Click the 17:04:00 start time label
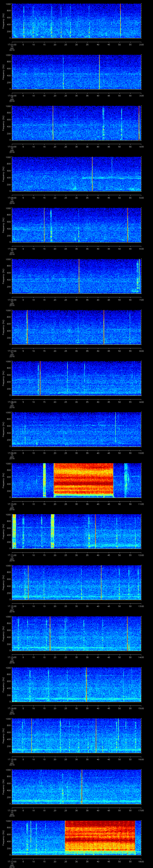Image resolution: width=153 pixels, height=868 pixels. pos(12,197)
